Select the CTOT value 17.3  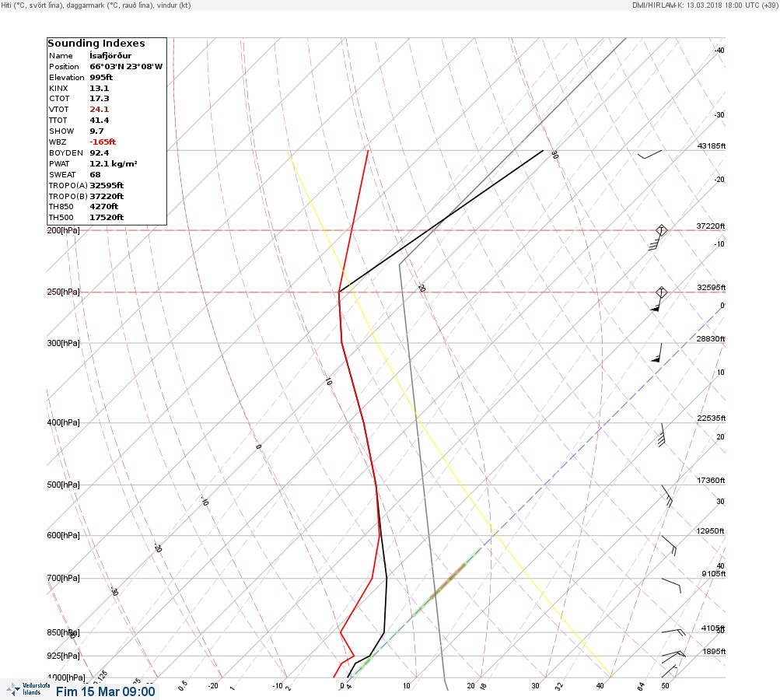tap(99, 99)
